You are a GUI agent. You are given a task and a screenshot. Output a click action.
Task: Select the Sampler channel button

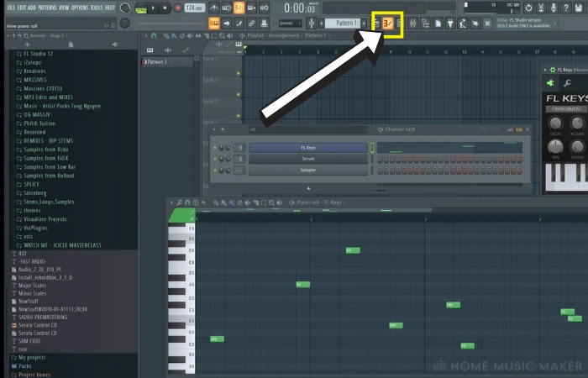tap(308, 171)
